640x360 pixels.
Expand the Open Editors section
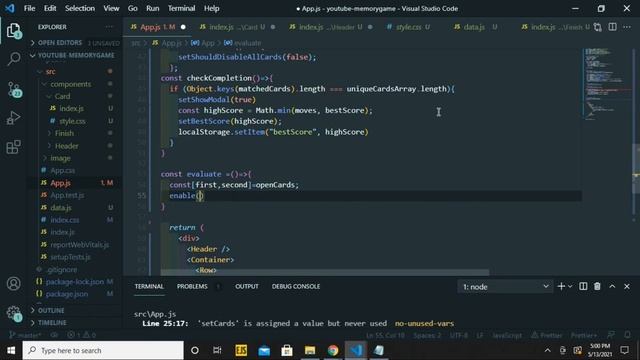point(75,43)
